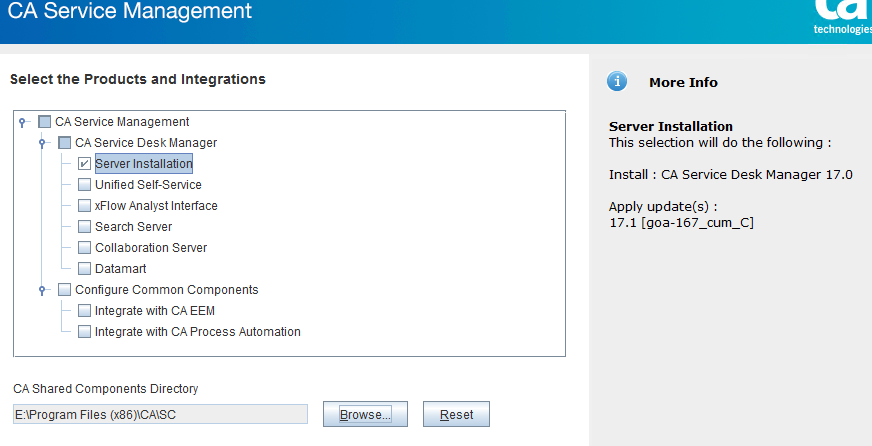Toggle the Configure Common Components checkbox

[65, 290]
